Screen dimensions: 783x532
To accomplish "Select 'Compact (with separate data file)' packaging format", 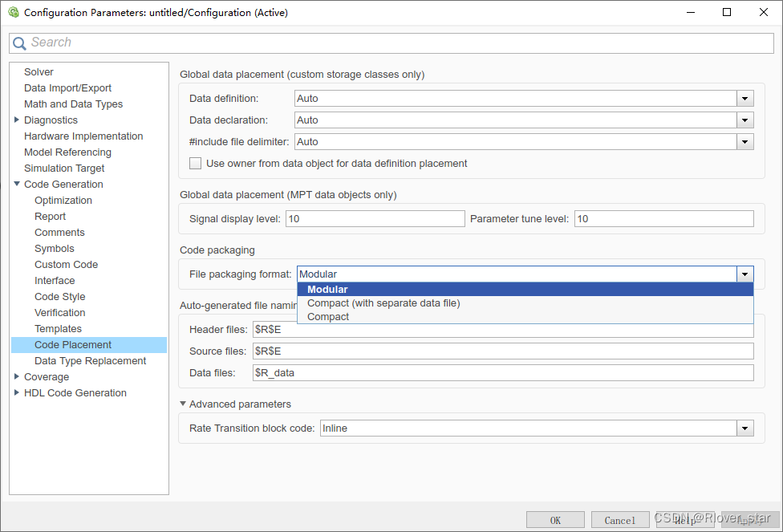I will point(382,303).
